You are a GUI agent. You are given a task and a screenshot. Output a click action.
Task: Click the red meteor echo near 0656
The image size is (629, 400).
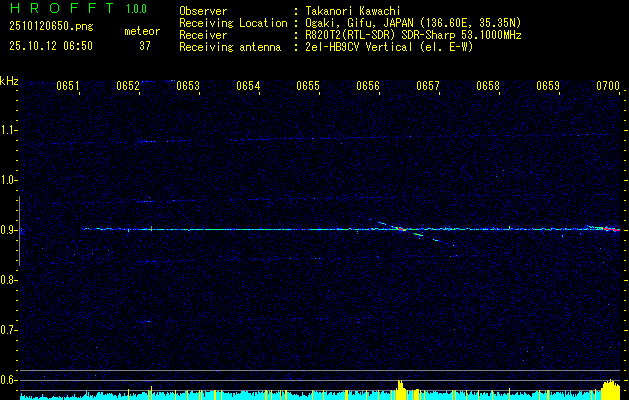(x=400, y=229)
